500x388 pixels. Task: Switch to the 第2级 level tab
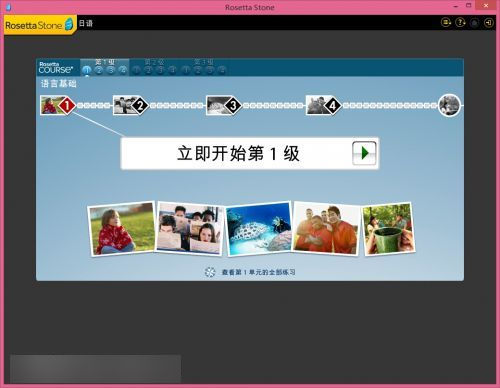(x=154, y=62)
